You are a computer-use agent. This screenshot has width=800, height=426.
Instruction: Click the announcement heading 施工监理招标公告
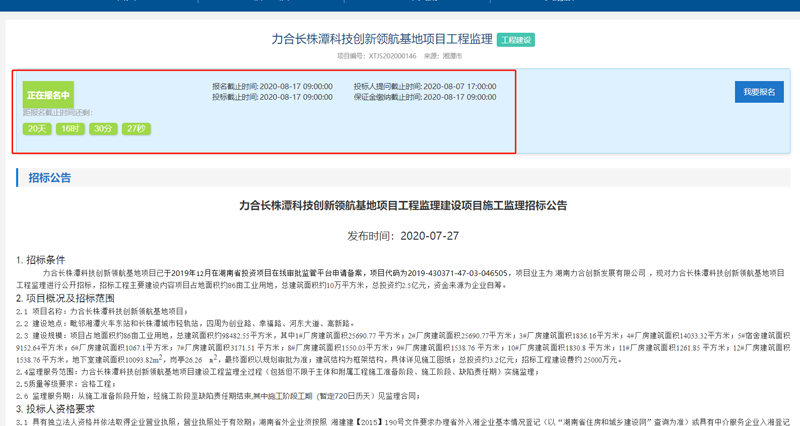tap(403, 205)
